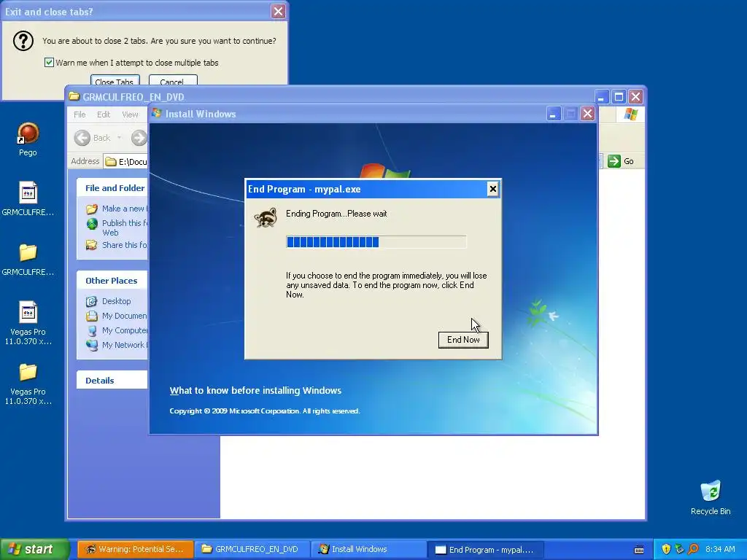This screenshot has width=747, height=560.
Task: Click End Now in End Program dialog
Action: [x=463, y=340]
